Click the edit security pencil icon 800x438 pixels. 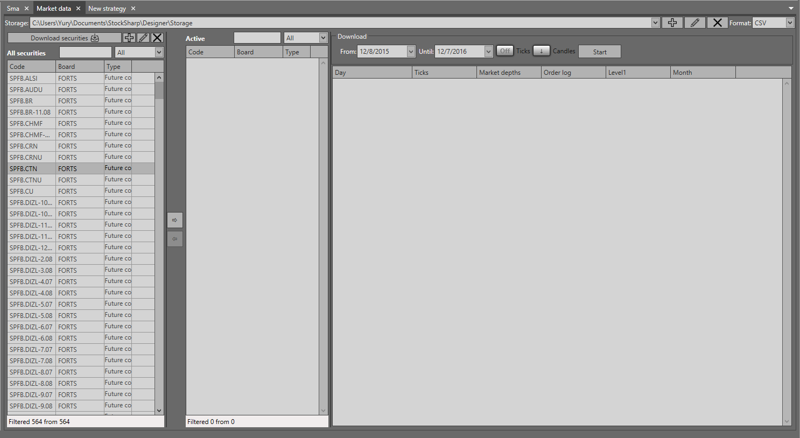pyautogui.click(x=143, y=38)
